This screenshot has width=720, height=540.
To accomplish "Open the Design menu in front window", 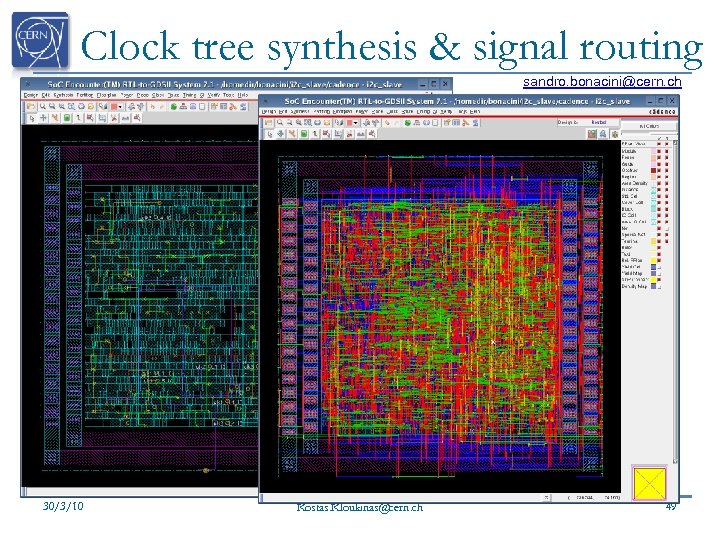I will (x=269, y=112).
